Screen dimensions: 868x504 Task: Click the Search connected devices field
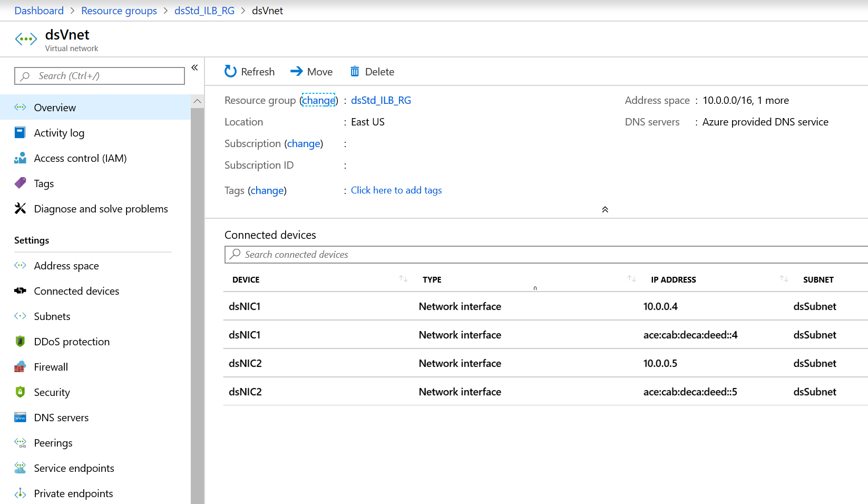369,254
